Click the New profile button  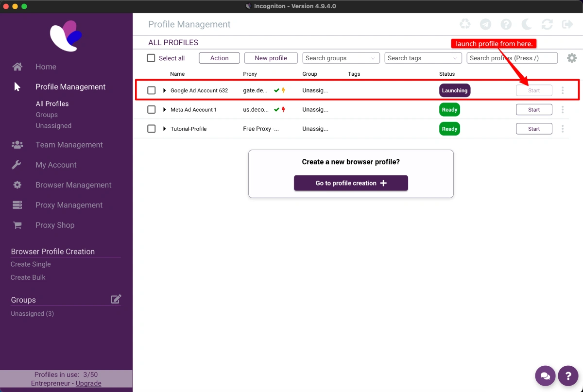[x=271, y=58]
